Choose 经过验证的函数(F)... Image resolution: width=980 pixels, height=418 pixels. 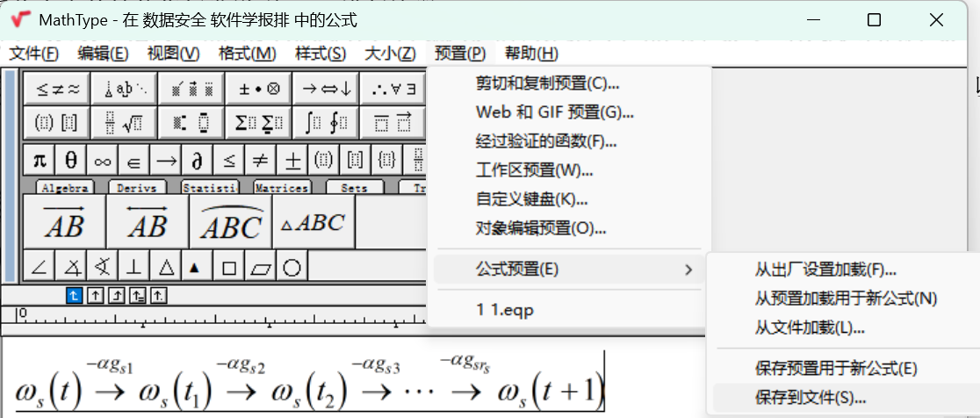click(569, 141)
